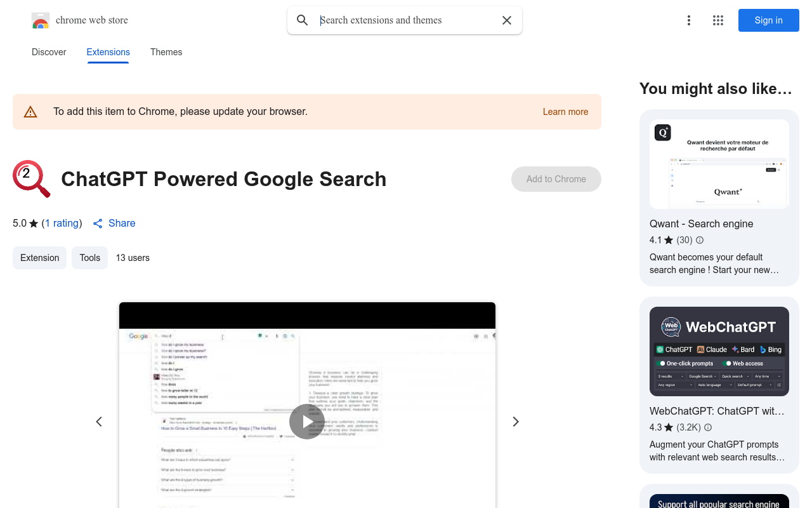The width and height of the screenshot is (812, 508).
Task: Click the ChatGPT Powered Google Search logo
Action: (32, 179)
